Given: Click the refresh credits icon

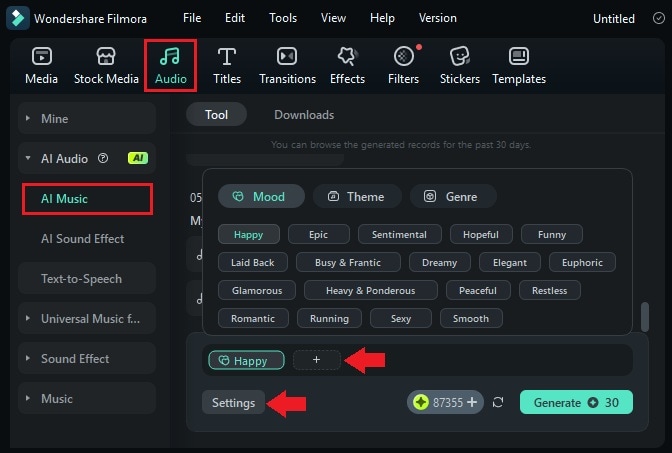Looking at the screenshot, I should (x=498, y=402).
